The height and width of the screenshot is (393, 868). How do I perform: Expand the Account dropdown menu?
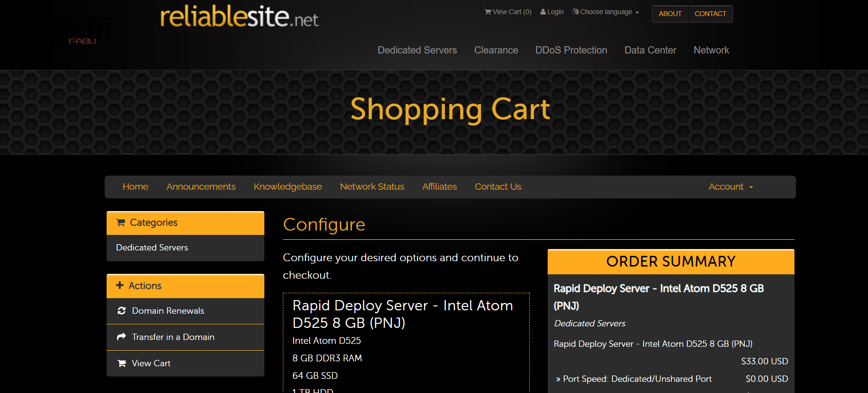731,187
